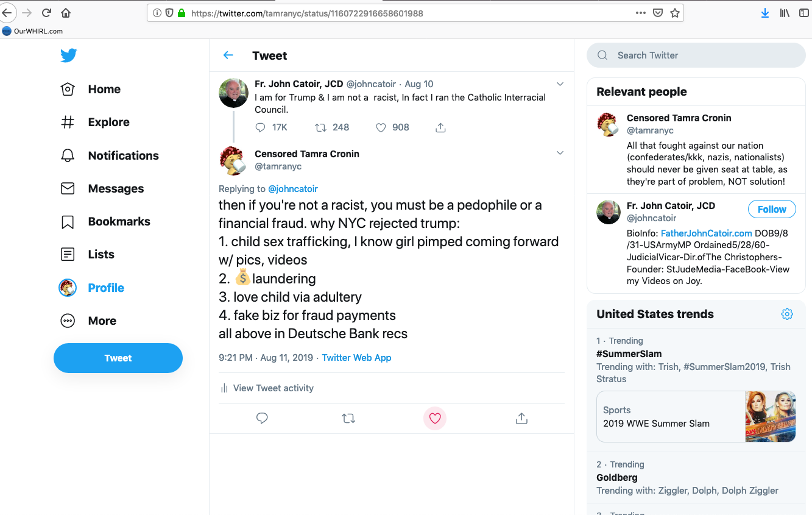Retweet the Tamra Cronin tweet
This screenshot has height=515, width=812.
pyautogui.click(x=348, y=419)
